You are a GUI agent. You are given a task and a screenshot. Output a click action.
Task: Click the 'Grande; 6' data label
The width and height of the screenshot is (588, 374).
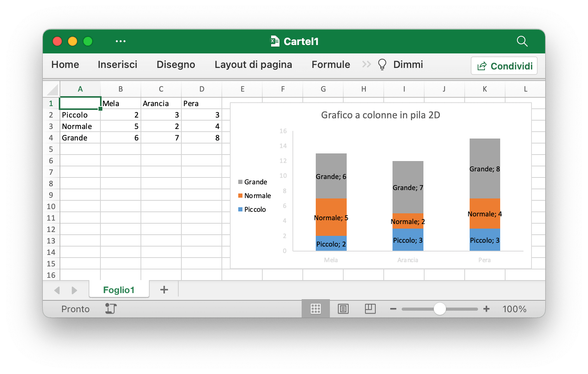click(x=331, y=177)
